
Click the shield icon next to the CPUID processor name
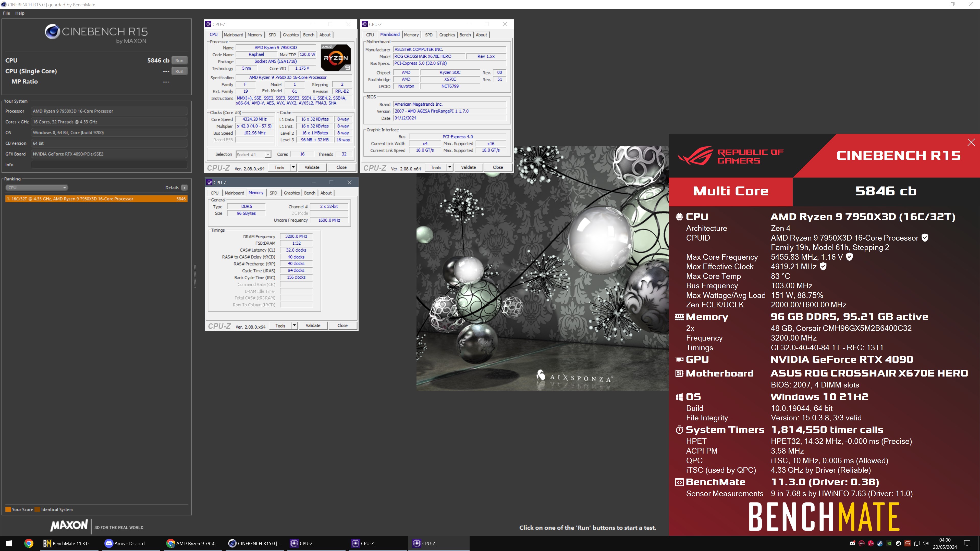pyautogui.click(x=925, y=238)
